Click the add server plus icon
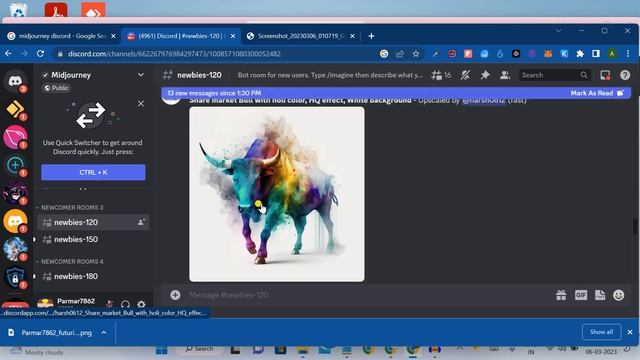Image resolution: width=640 pixels, height=360 pixels. coord(15,165)
